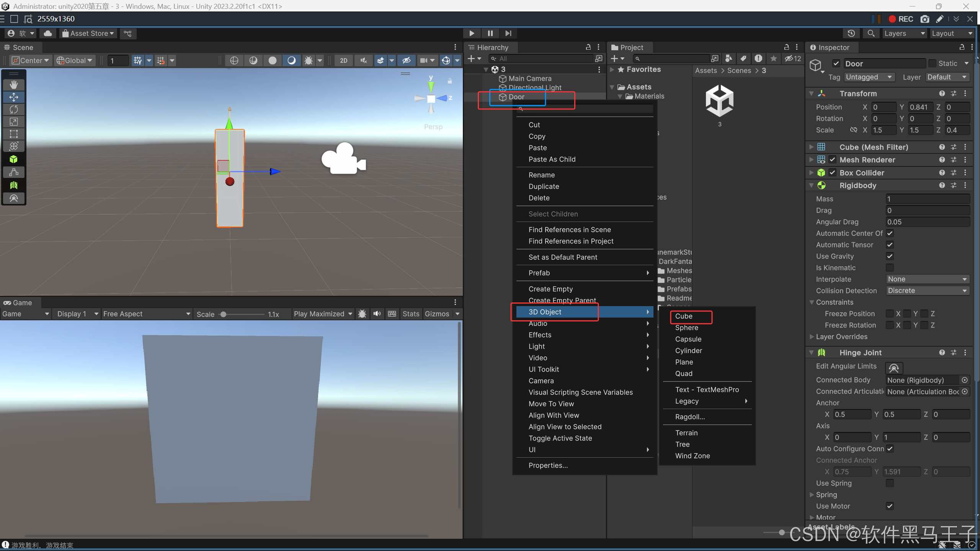Select the Rotate tool in Scene toolbar
The width and height of the screenshot is (980, 551).
[14, 109]
